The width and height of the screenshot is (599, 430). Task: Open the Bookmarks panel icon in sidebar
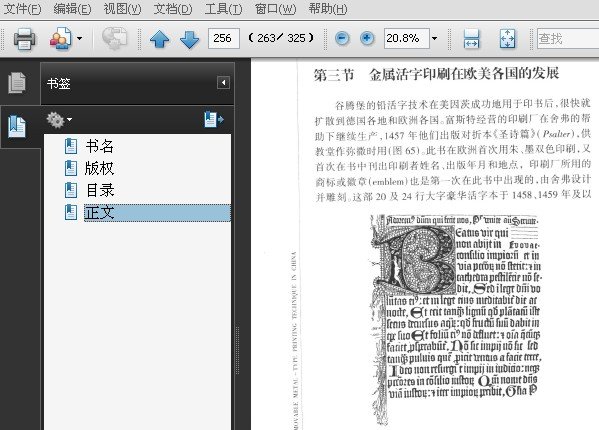17,126
